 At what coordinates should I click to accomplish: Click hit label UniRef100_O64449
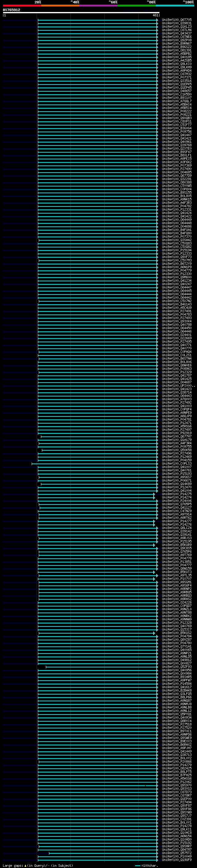(x=176, y=220)
